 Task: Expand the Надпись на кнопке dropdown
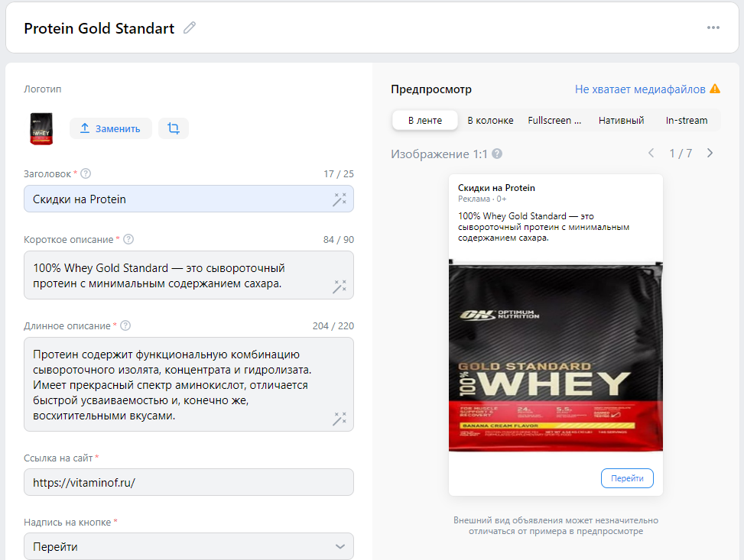(189, 546)
